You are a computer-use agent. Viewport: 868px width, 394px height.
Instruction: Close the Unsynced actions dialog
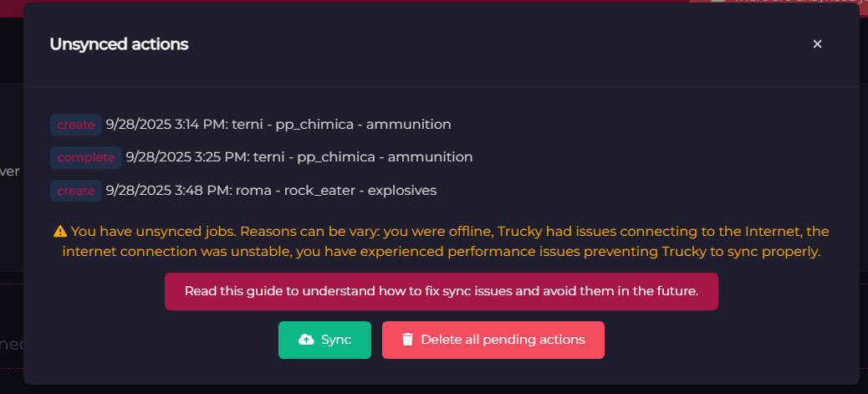(x=817, y=44)
